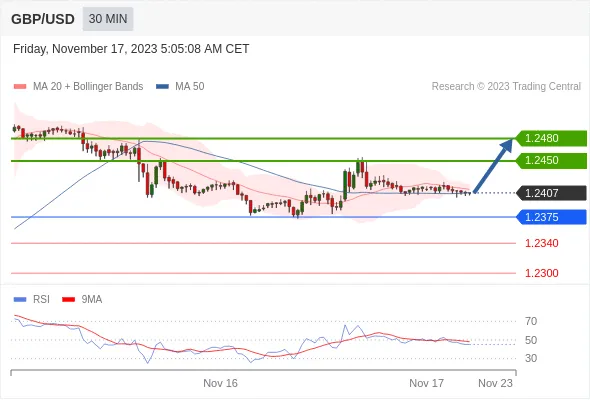
Task: Click the date line reading 'Friday, November 17, 2023 5:05:08 AM CET'
Action: click(131, 49)
